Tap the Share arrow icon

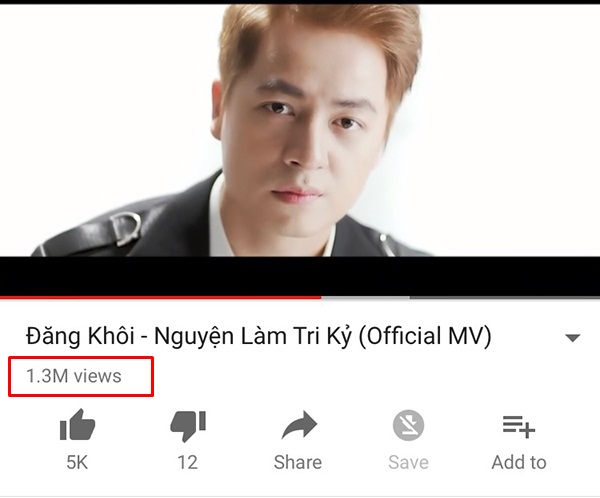point(299,425)
